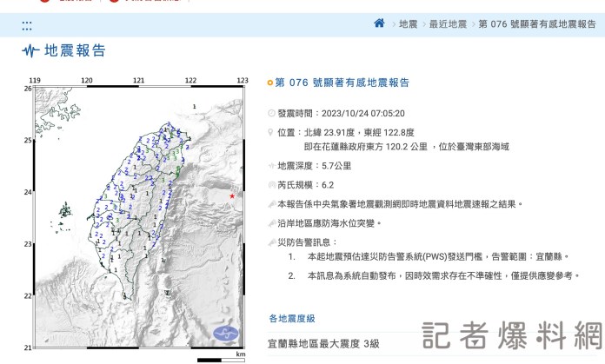The image size is (605, 364).
Task: Go to home via house icon
Action: click(379, 23)
